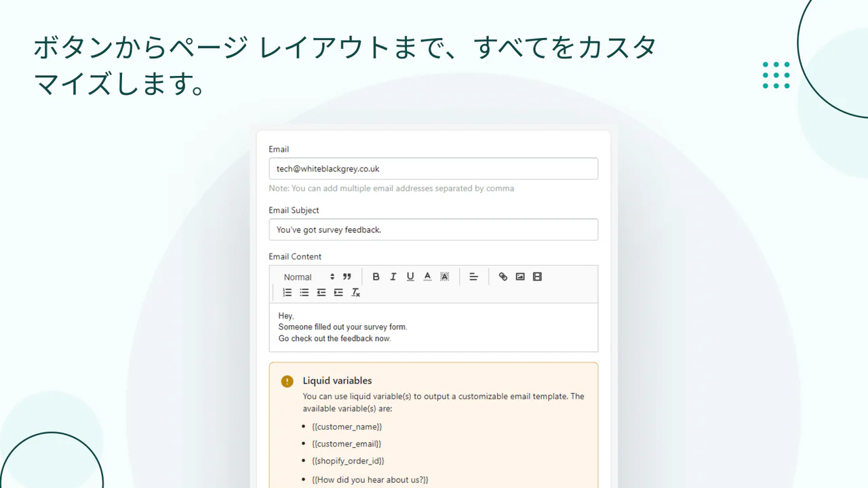
Task: Open the text alignment options
Action: (x=474, y=277)
